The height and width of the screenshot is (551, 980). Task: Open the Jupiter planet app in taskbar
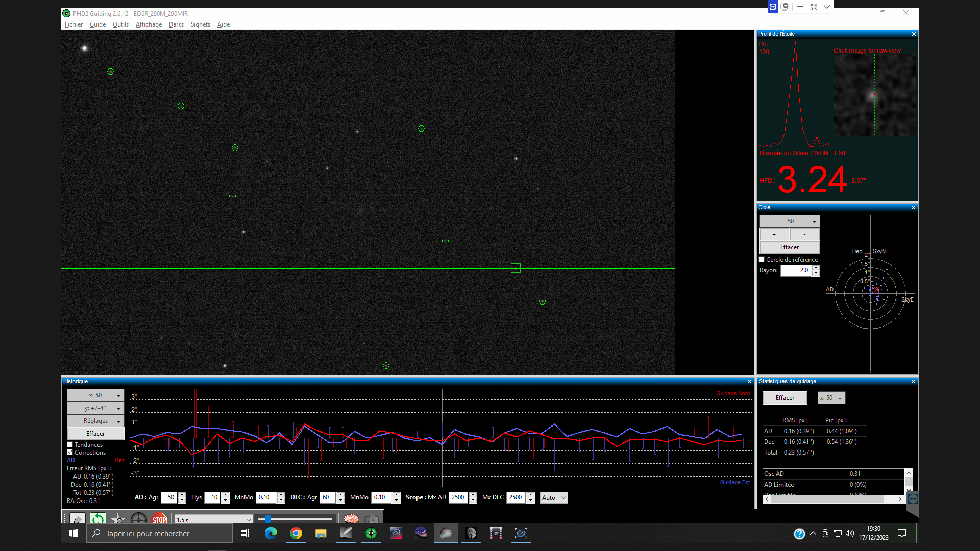(x=446, y=533)
